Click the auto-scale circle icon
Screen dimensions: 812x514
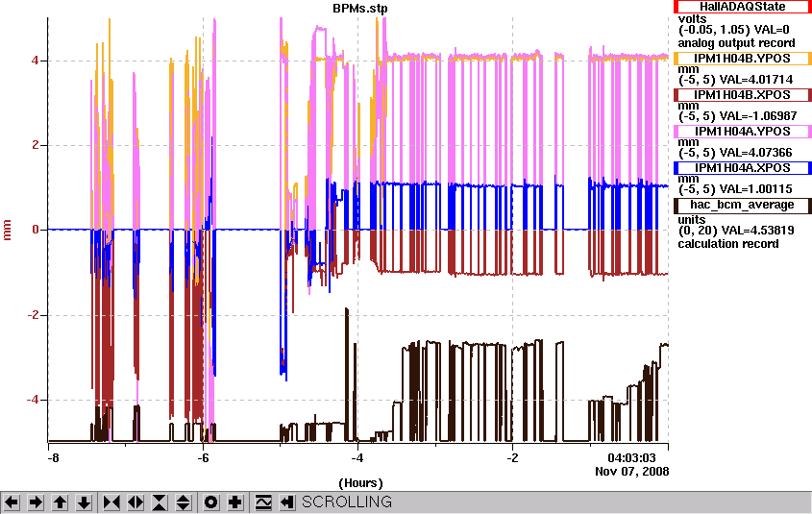point(210,502)
